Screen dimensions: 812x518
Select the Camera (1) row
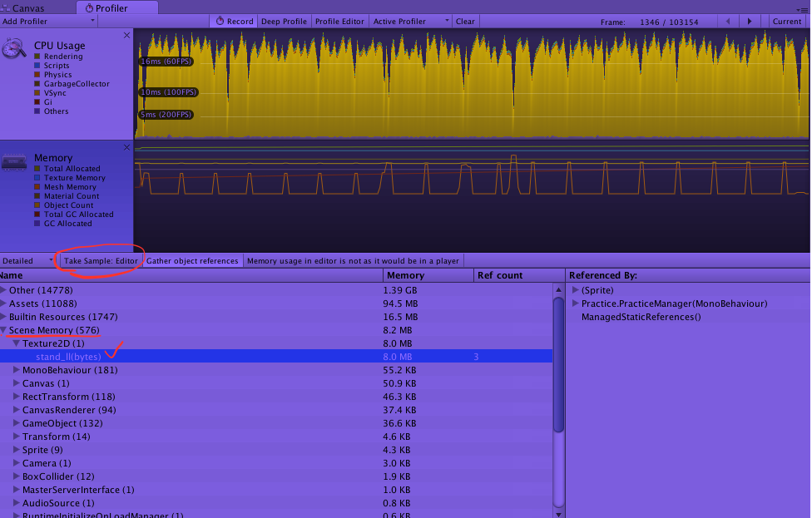276,463
